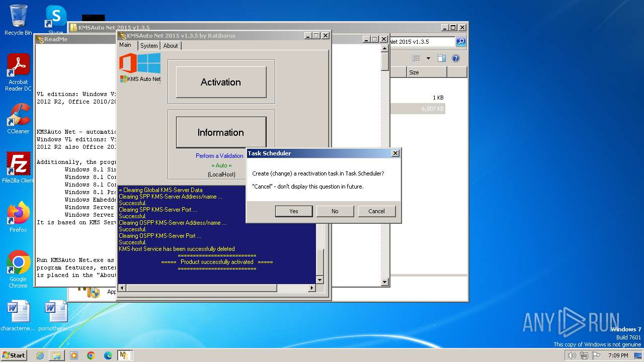The width and height of the screenshot is (644, 362).
Task: Click KMSAuto taskbar button
Action: coord(124,355)
